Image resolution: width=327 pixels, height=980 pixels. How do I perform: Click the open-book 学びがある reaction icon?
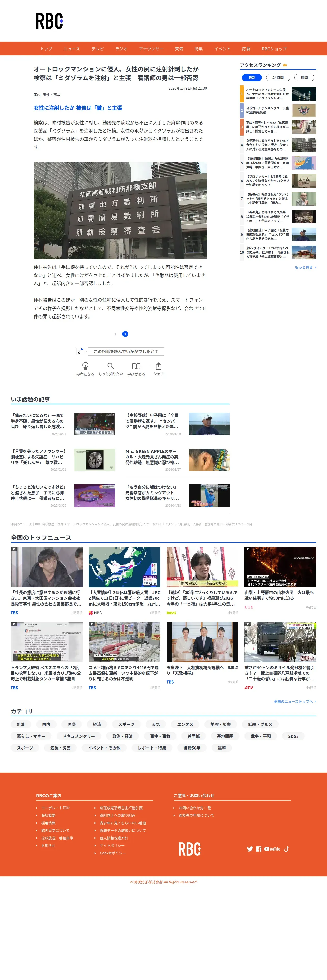click(x=136, y=366)
